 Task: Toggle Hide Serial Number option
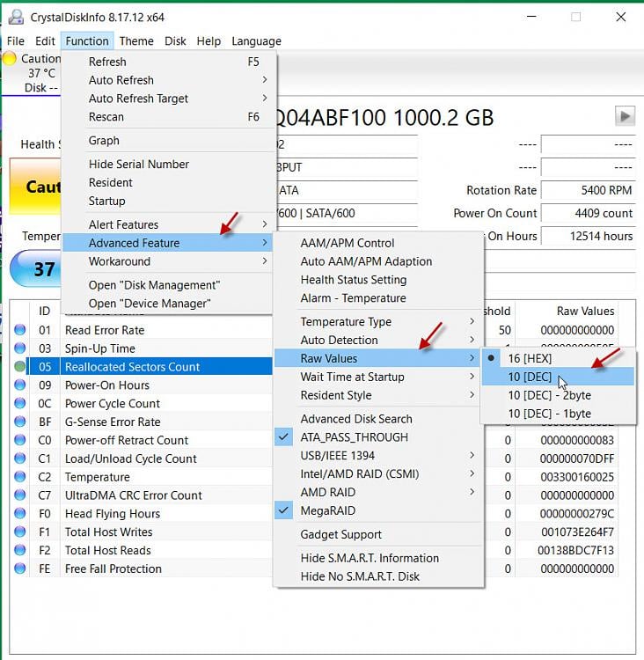(x=167, y=165)
